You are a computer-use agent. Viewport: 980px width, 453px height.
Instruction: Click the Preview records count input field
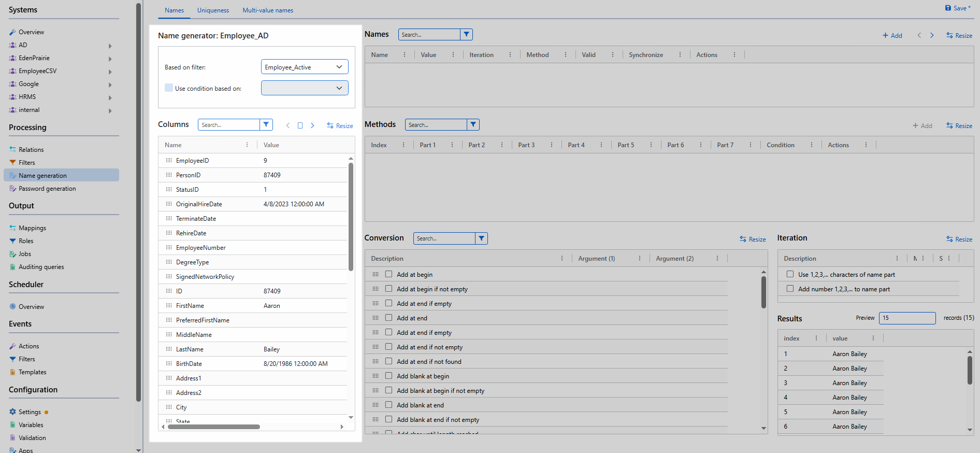(x=907, y=318)
